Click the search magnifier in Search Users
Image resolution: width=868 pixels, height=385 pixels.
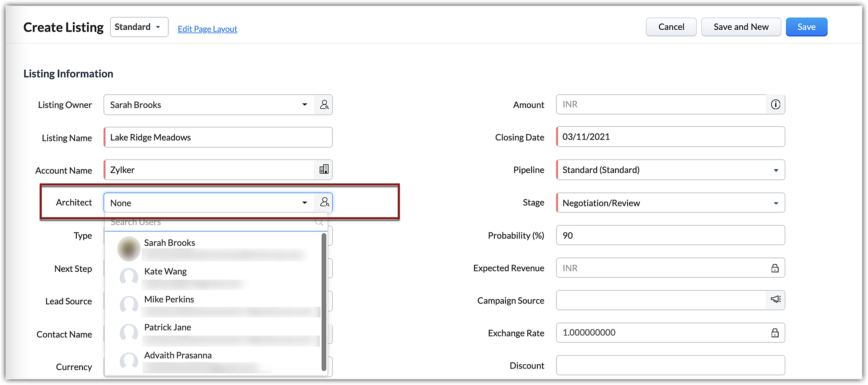(319, 222)
